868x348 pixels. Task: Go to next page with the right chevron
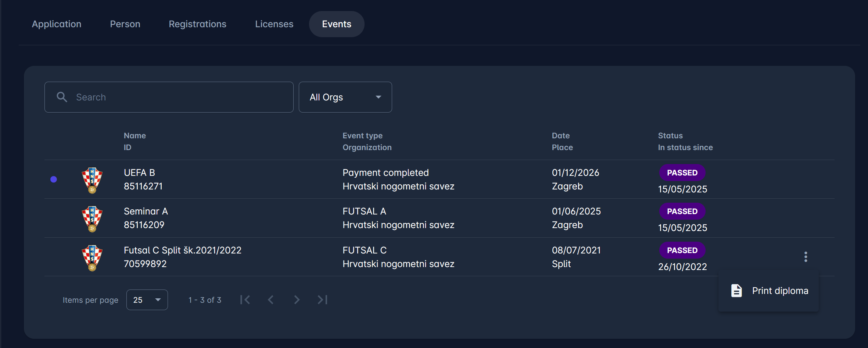(297, 299)
